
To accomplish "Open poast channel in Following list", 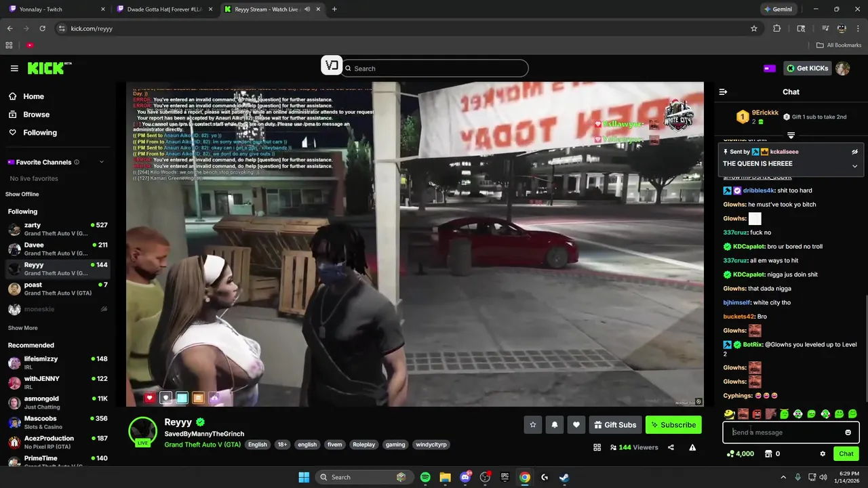I will click(58, 289).
